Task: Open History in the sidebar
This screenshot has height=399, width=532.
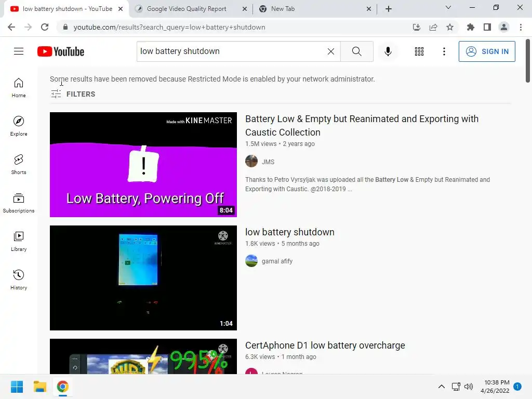Action: pyautogui.click(x=19, y=280)
